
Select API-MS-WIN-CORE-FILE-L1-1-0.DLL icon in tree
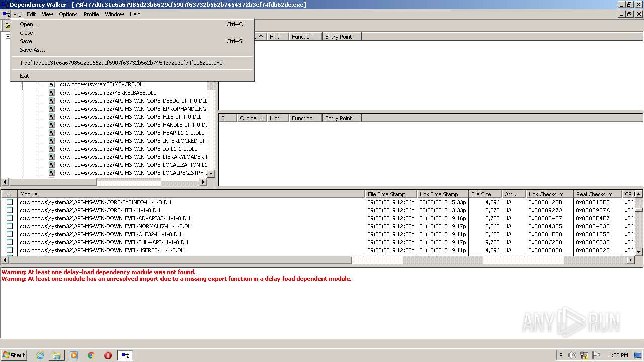tap(52, 117)
